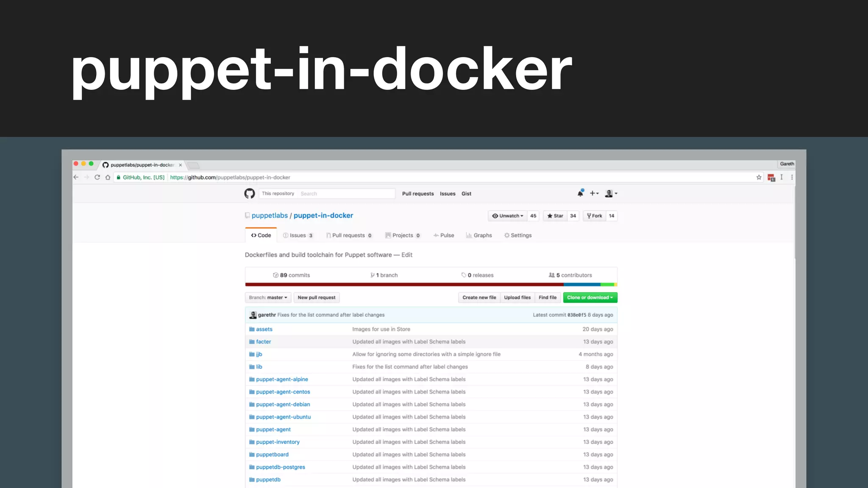This screenshot has height=488, width=868.
Task: Switch to the Code tab
Action: pos(261,236)
